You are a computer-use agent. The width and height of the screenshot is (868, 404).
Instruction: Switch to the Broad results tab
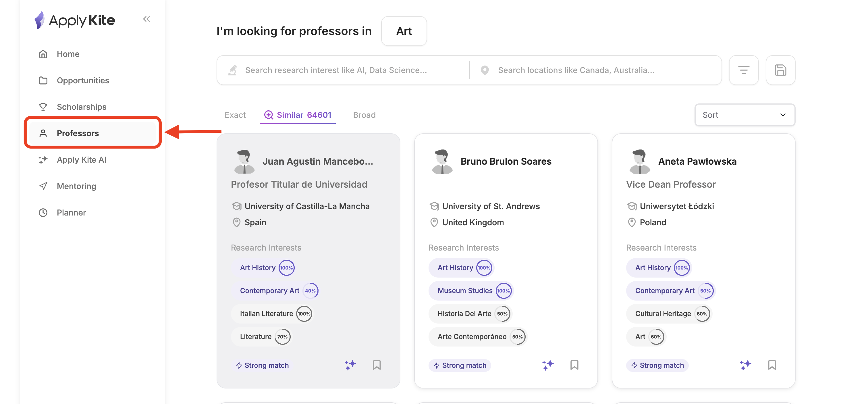click(364, 115)
